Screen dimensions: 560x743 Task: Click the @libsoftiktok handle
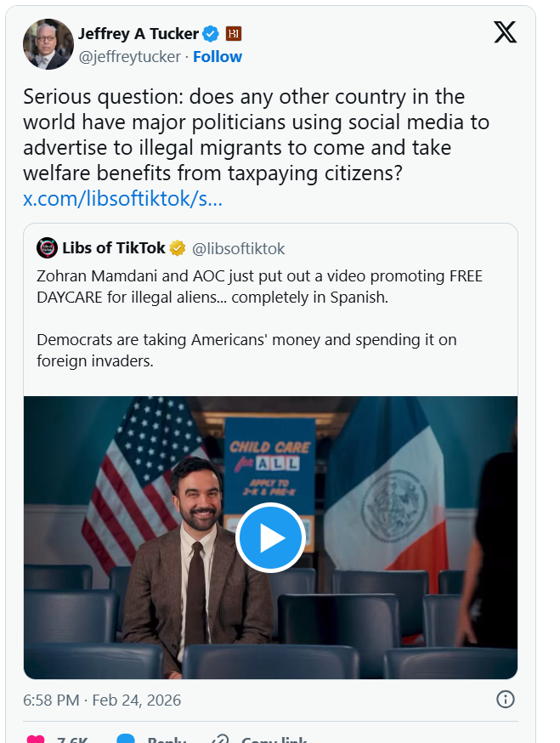coord(239,248)
